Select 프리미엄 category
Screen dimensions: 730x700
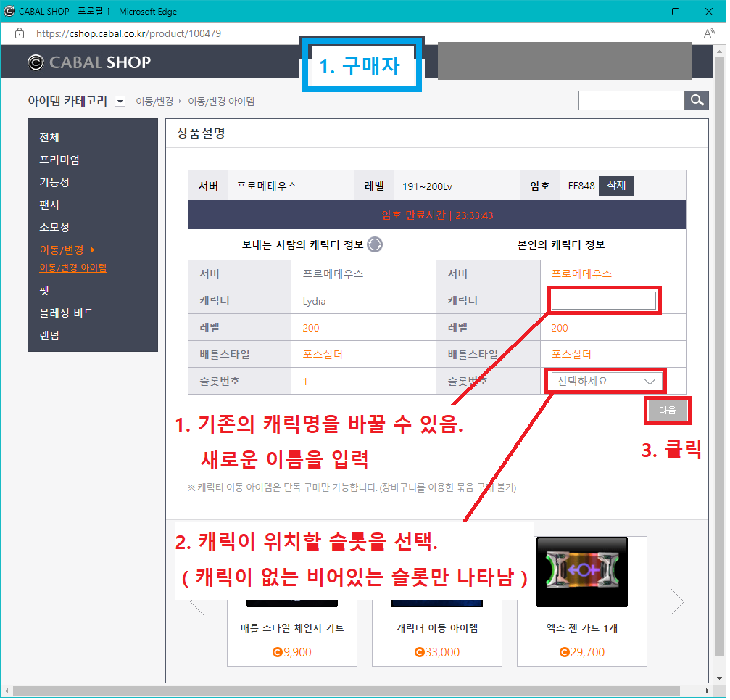point(59,161)
